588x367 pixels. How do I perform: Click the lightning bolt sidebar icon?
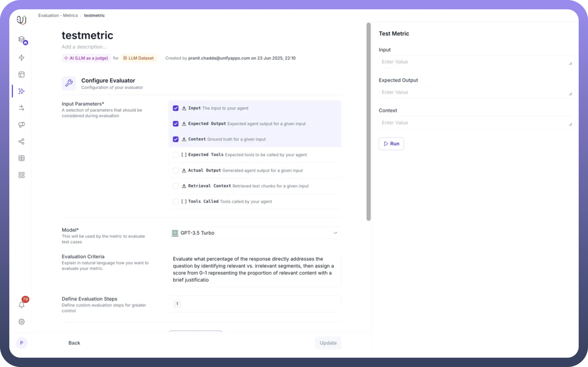coord(22,58)
